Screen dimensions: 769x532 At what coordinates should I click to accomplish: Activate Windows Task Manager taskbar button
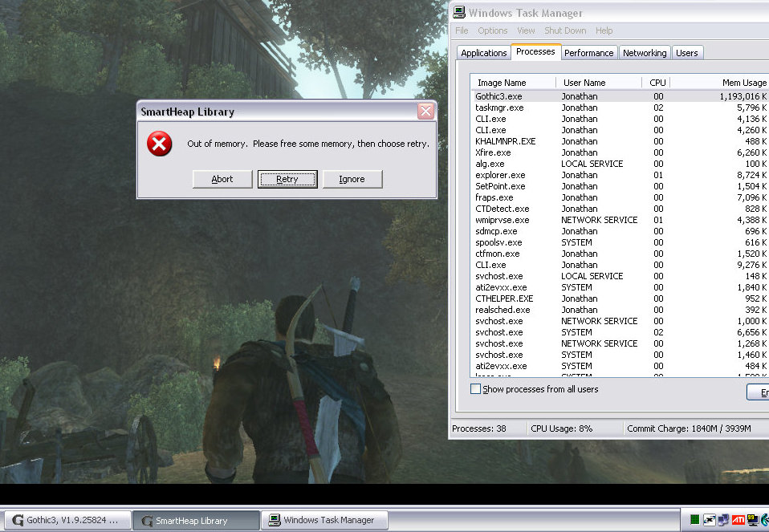[324, 520]
